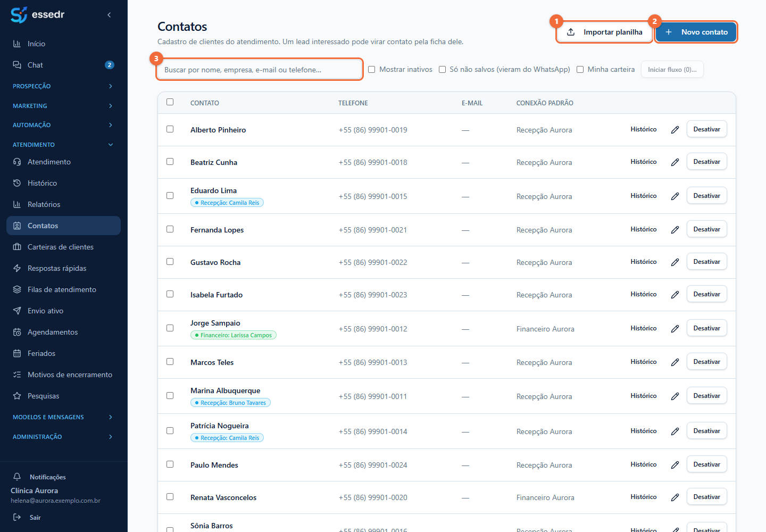This screenshot has width=766, height=532.
Task: Select the Jorge Sampaio row checkbox
Action: 170,328
